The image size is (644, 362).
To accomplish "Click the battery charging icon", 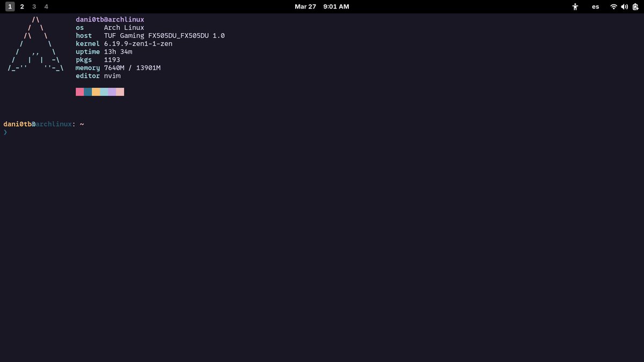I will [x=634, y=6].
